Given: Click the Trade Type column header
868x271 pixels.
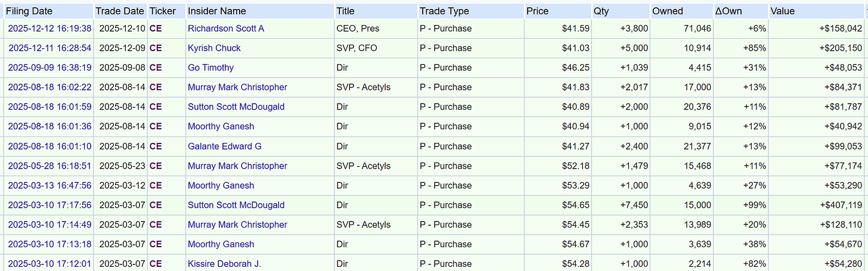Looking at the screenshot, I should click(444, 11).
